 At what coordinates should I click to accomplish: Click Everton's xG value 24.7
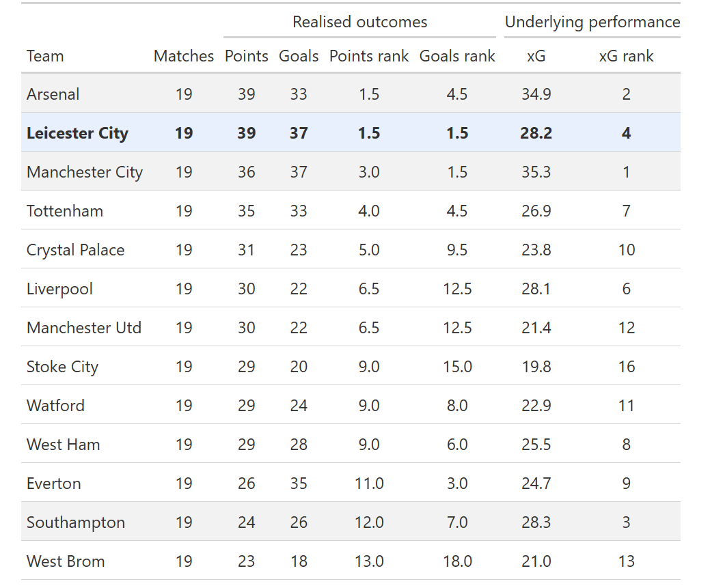(x=536, y=484)
